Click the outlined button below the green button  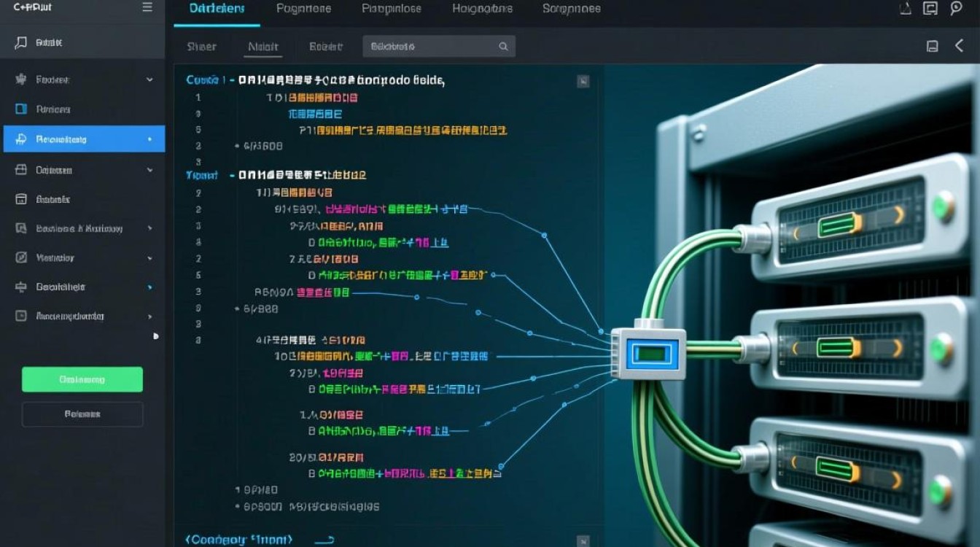point(82,414)
